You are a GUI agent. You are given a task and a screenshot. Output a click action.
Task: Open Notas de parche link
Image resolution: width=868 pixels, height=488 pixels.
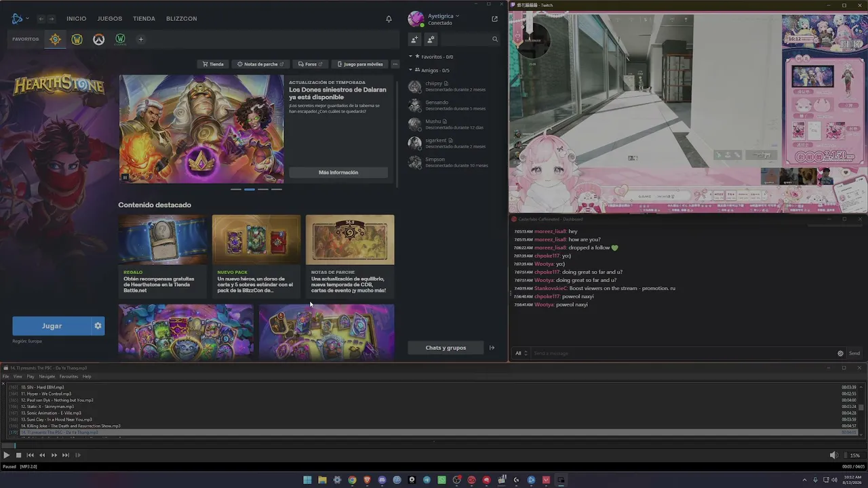coord(260,64)
